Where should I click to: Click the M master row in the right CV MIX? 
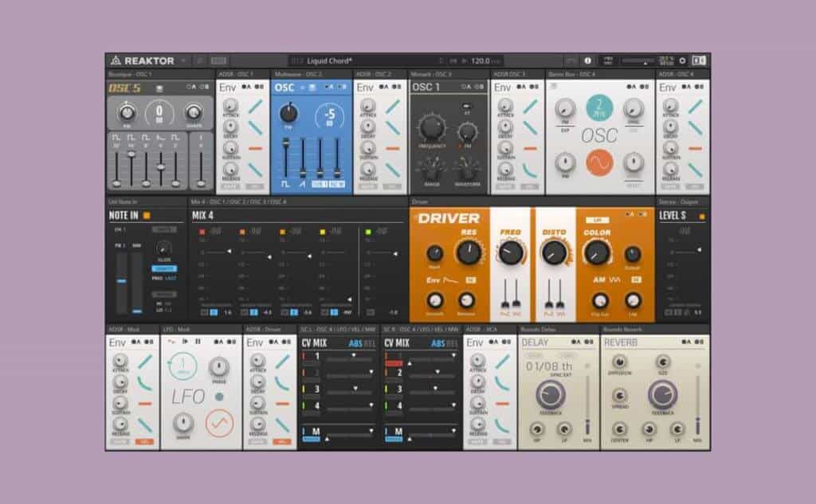coord(421,433)
